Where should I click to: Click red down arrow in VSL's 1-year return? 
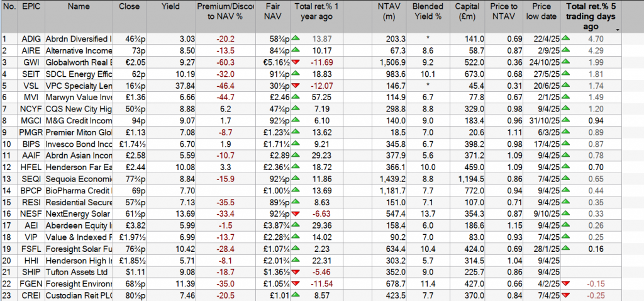point(296,86)
